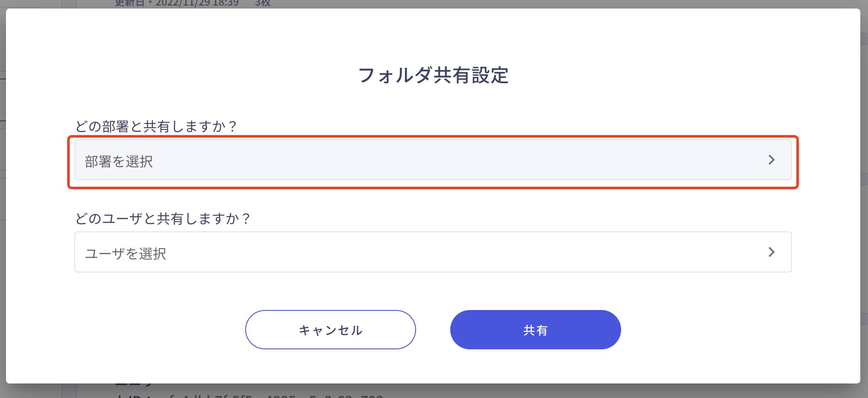Select the 部署を選択 placeholder text
868x398 pixels.
pyautogui.click(x=119, y=161)
